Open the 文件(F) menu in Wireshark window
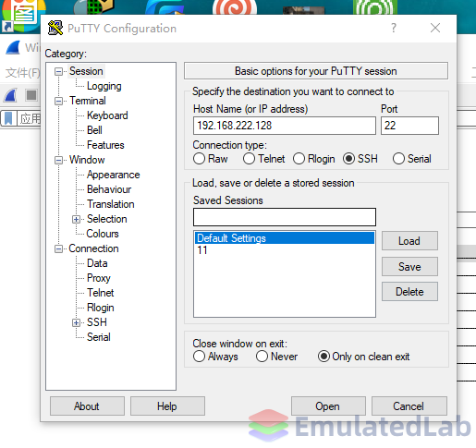Image resolution: width=476 pixels, height=448 pixels. click(22, 73)
